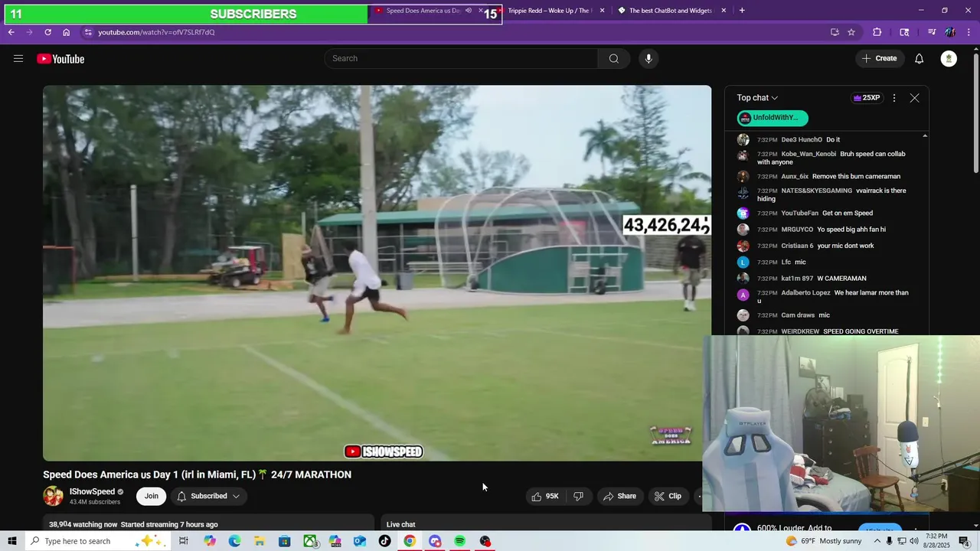The height and width of the screenshot is (551, 980).
Task: Open Task View on taskbar
Action: (x=184, y=541)
